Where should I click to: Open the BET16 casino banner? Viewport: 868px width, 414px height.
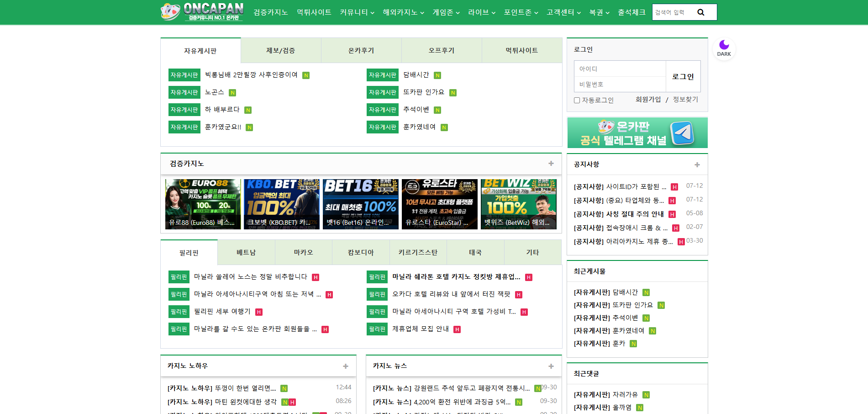pos(360,204)
